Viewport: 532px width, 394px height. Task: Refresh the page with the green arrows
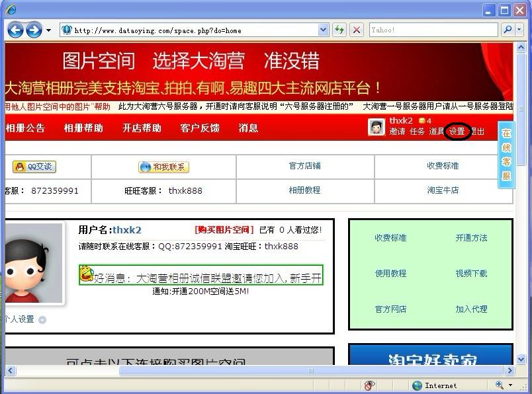(x=339, y=30)
